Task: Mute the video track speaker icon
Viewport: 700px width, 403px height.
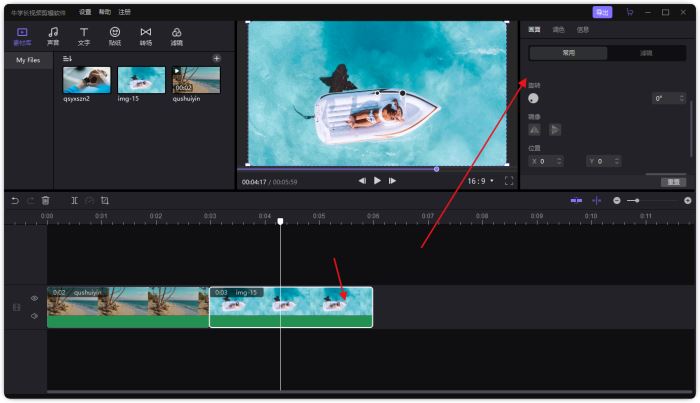Action: (x=34, y=316)
